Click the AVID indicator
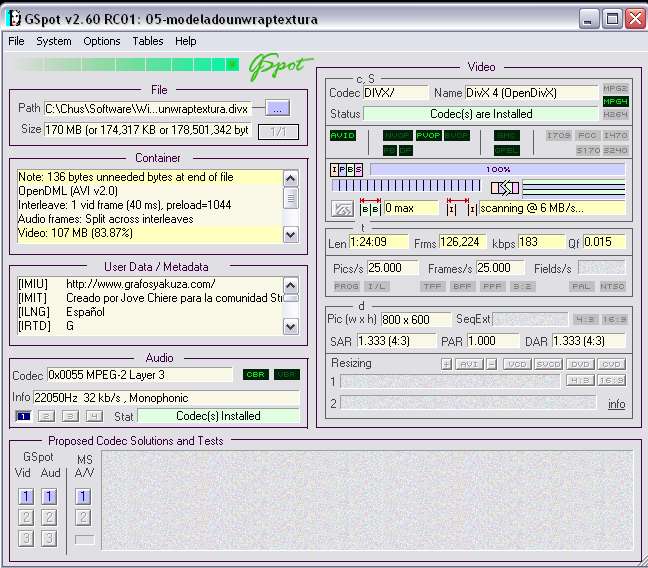Screen dimensions: 648x568 tap(343, 136)
